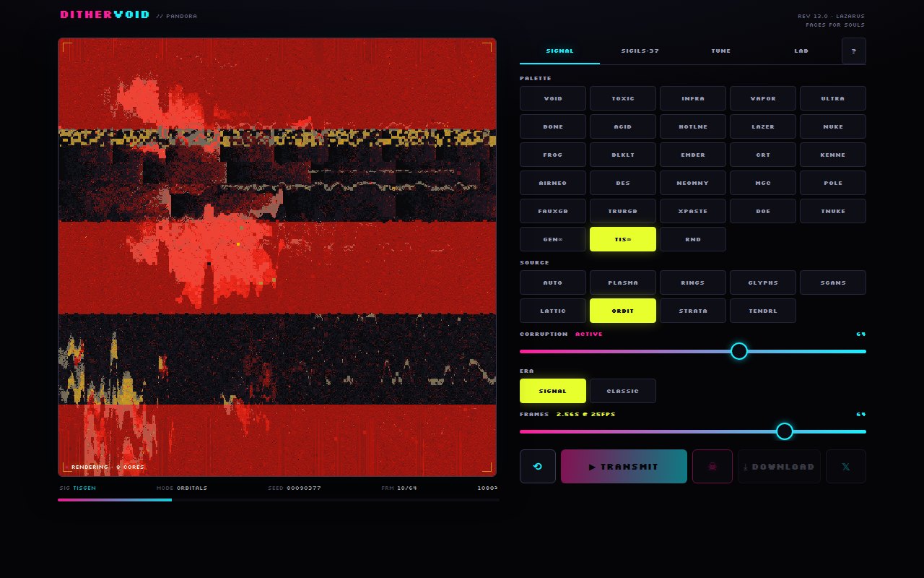Start rendering with the Transmit button

click(x=624, y=466)
